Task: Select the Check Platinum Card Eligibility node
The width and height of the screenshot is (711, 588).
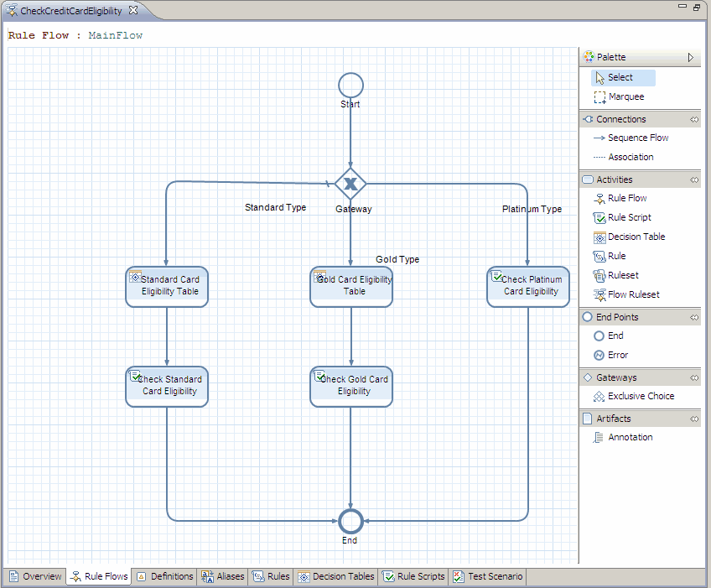Action: pyautogui.click(x=528, y=286)
